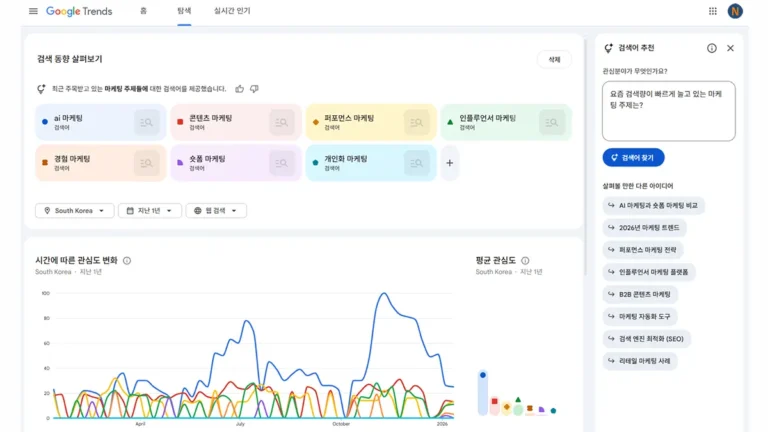Choose idea 퍼포먼스 마케팅 전략
This screenshot has height=432, width=768.
click(643, 250)
